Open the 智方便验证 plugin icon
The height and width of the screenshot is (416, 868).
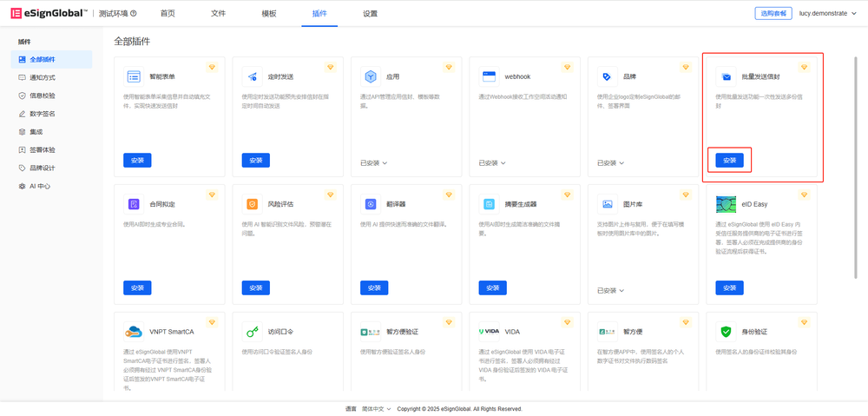(x=371, y=332)
